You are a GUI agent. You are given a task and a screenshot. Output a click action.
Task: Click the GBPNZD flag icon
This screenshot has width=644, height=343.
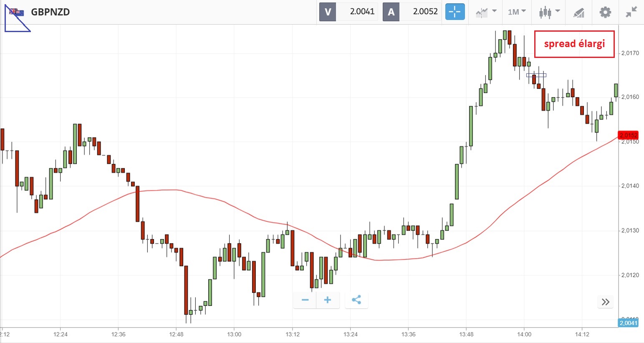tap(17, 12)
